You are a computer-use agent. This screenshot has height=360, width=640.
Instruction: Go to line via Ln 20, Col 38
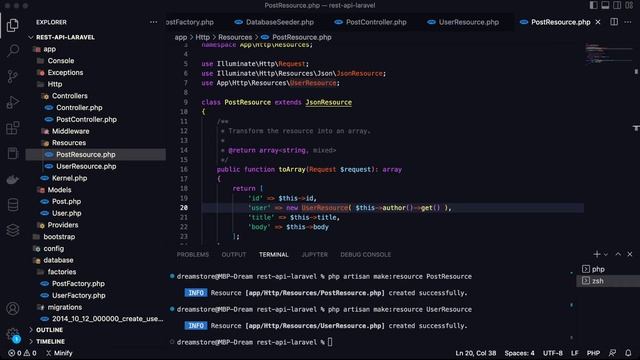(476, 353)
